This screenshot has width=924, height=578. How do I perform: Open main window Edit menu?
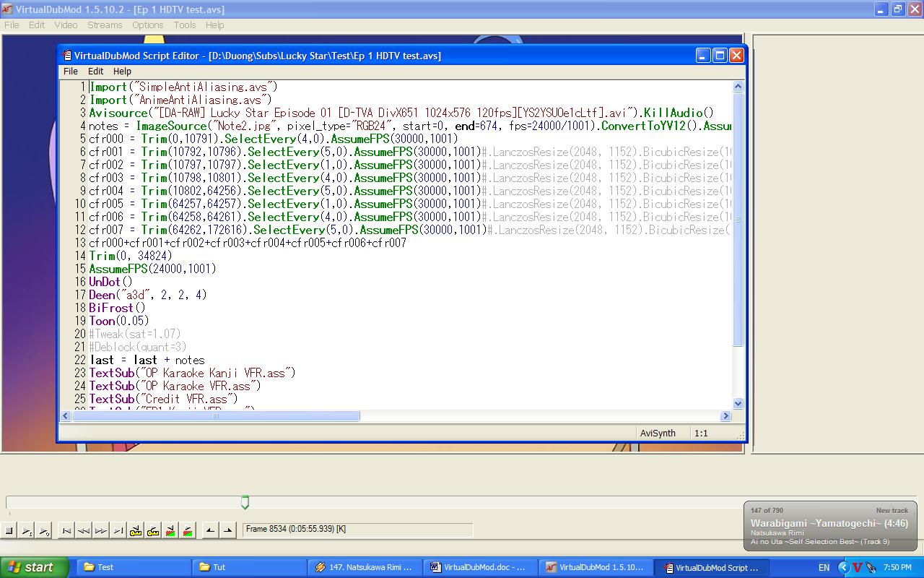(x=37, y=25)
